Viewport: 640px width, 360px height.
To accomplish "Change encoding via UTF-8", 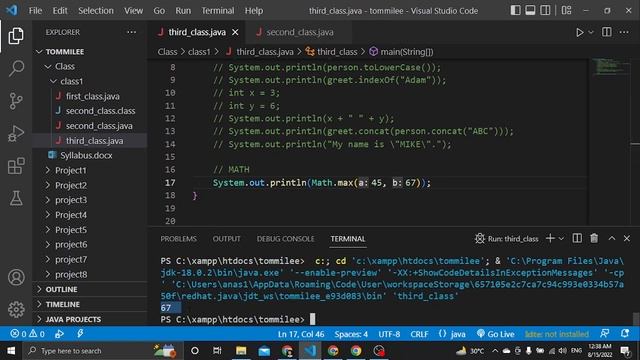I will click(389, 334).
